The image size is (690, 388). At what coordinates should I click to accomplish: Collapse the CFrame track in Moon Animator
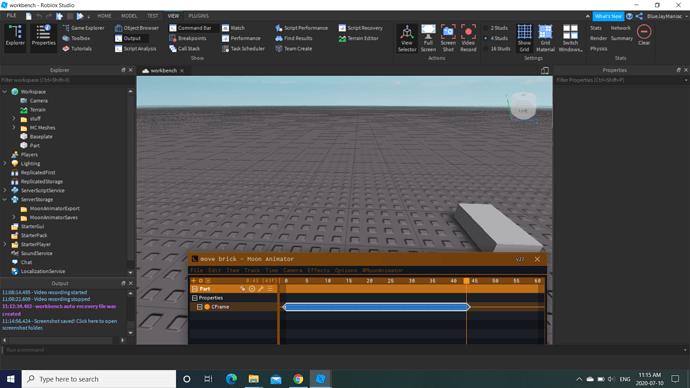(x=199, y=307)
